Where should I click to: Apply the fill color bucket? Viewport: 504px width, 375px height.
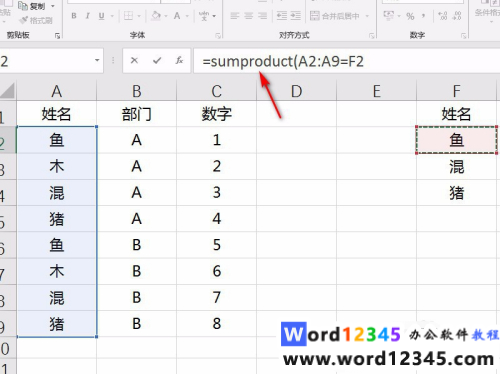click(x=156, y=16)
